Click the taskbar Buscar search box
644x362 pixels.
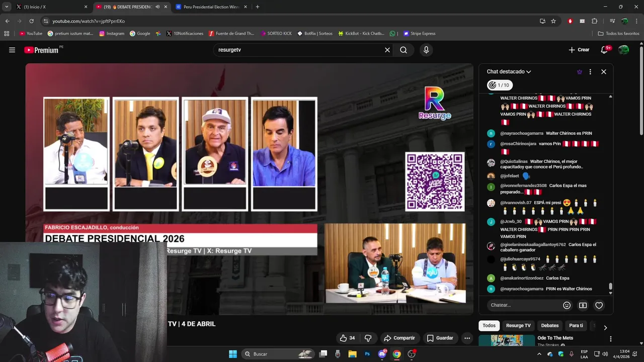278,354
